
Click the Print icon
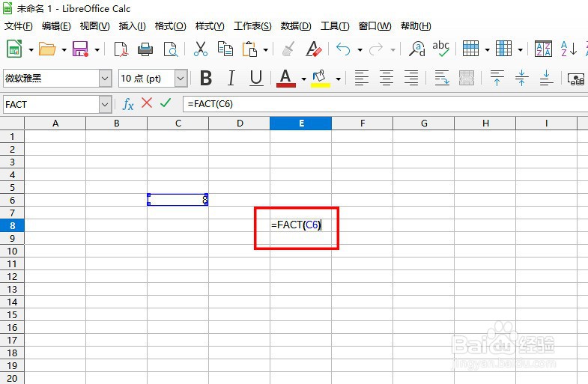point(145,49)
